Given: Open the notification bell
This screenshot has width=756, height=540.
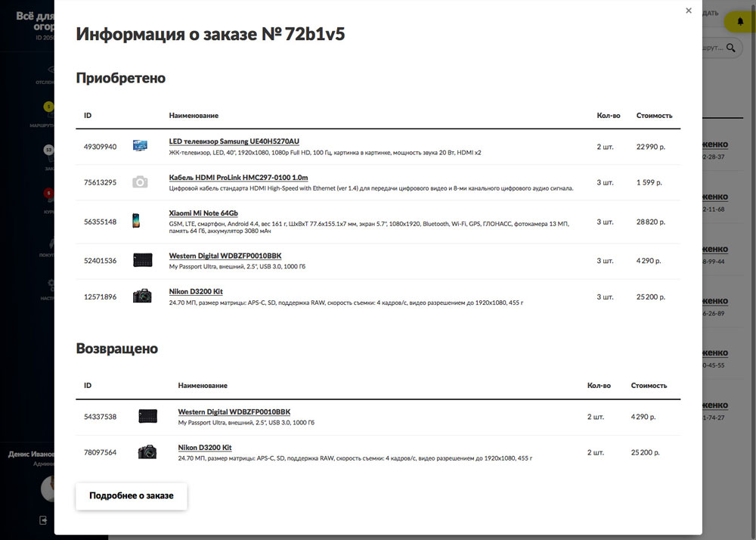Looking at the screenshot, I should pyautogui.click(x=741, y=22).
